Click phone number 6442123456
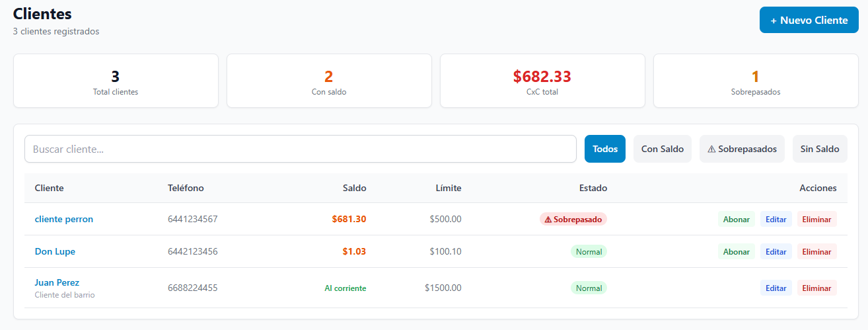Screen dimensions: 868x330 coord(192,251)
